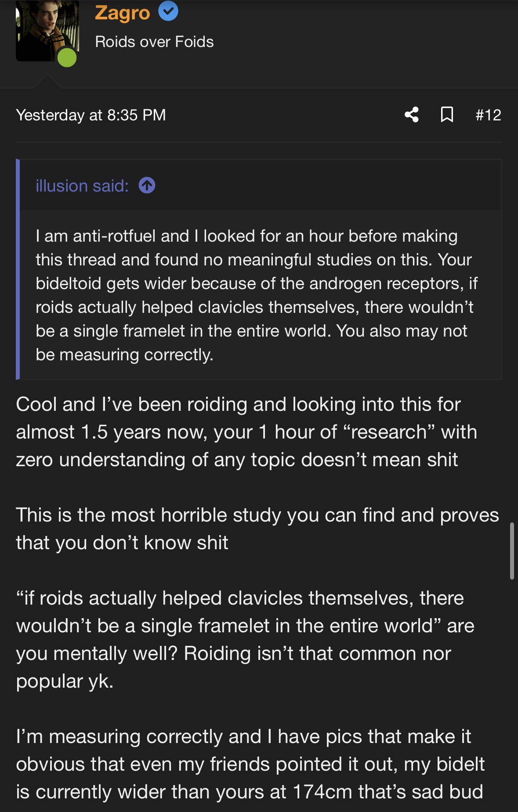Click the paragraph "This is the most horrible study"

[x=257, y=529]
